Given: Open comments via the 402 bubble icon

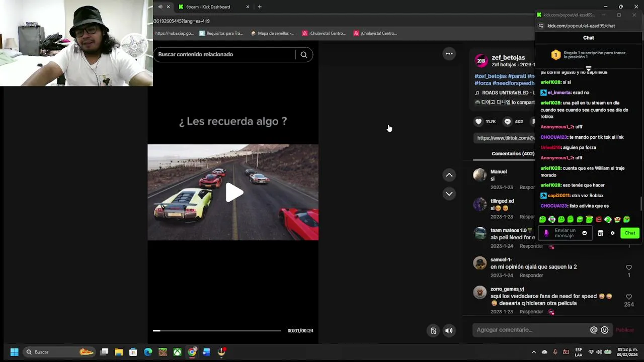Looking at the screenshot, I should coord(508,121).
